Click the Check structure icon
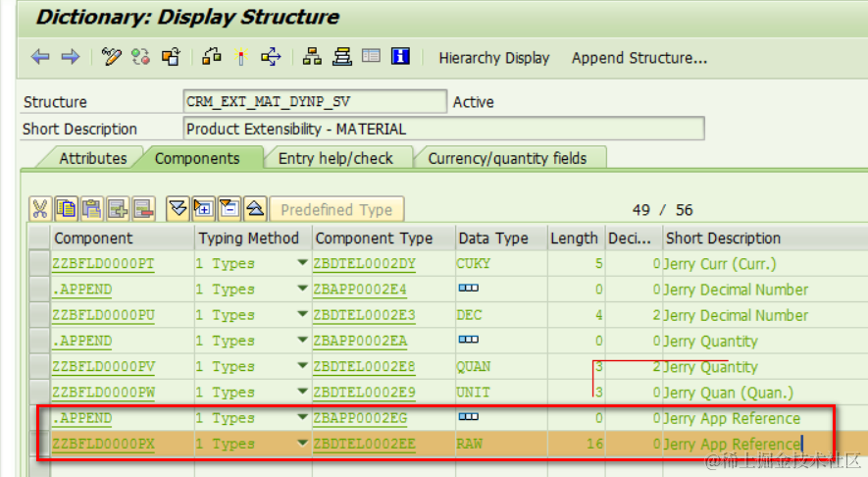 pos(212,57)
